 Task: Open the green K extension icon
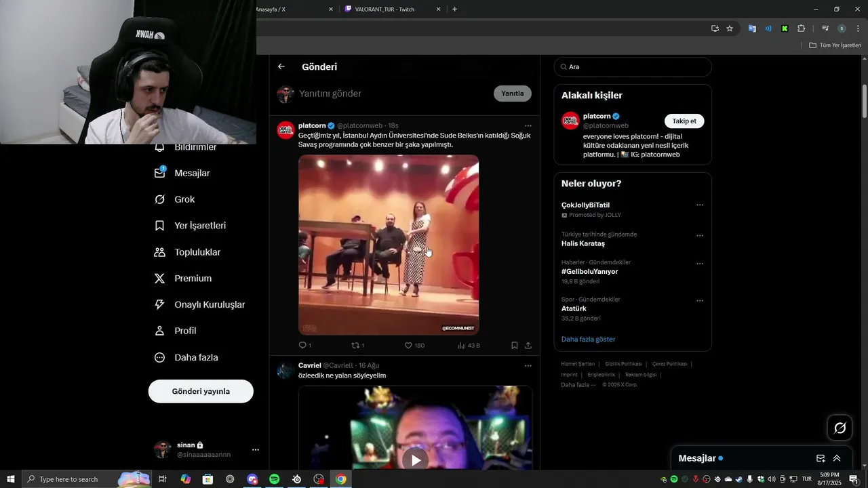pyautogui.click(x=785, y=28)
